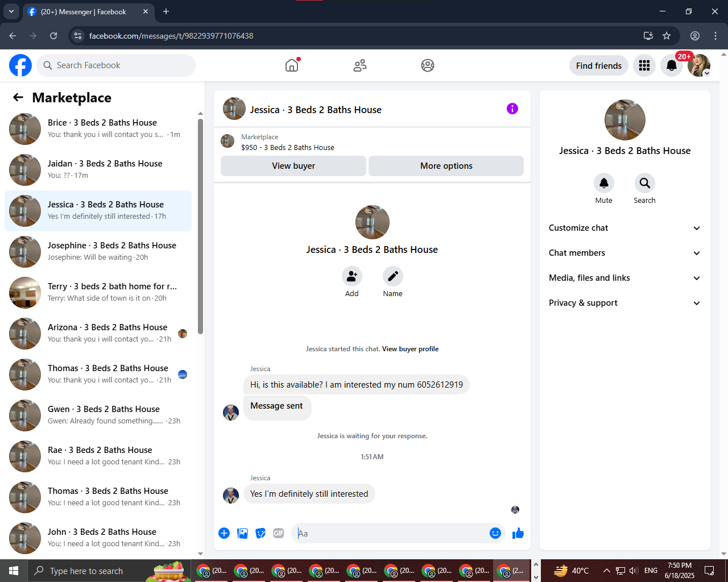The height and width of the screenshot is (582, 728).
Task: Open Jaidan's conversation
Action: (98, 170)
